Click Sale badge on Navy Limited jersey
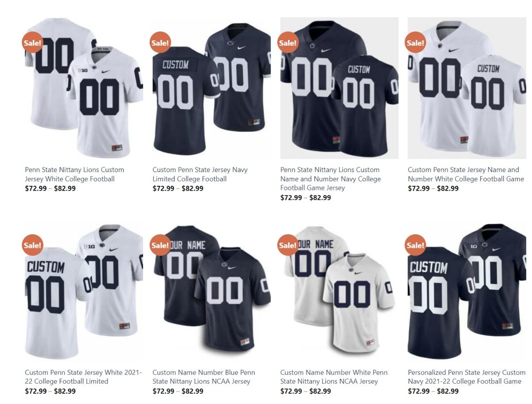532x404 pixels. point(160,43)
